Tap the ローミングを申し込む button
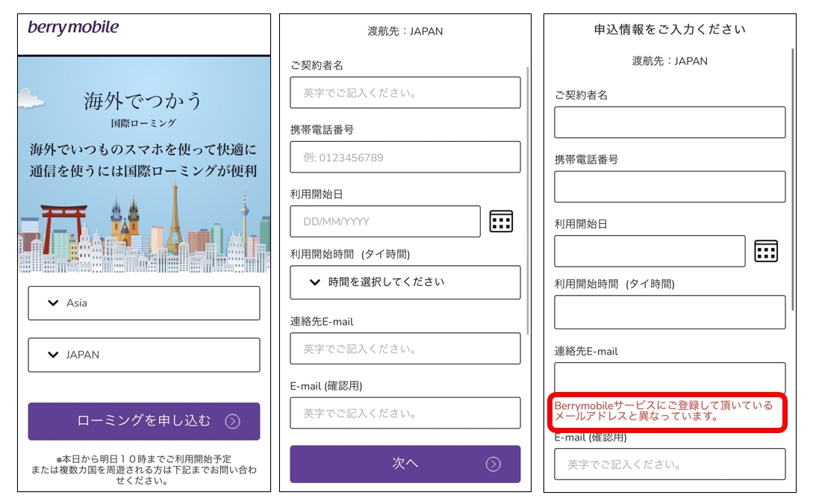Screen dimensions: 813x504 pos(144,421)
